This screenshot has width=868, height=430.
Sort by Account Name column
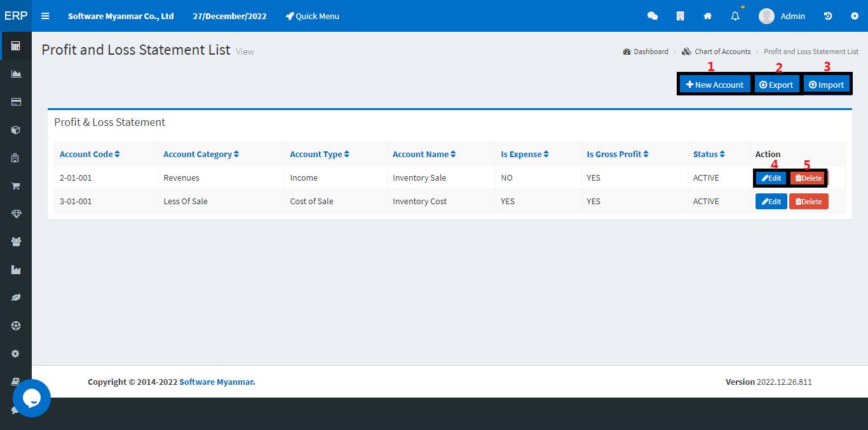[x=424, y=154]
